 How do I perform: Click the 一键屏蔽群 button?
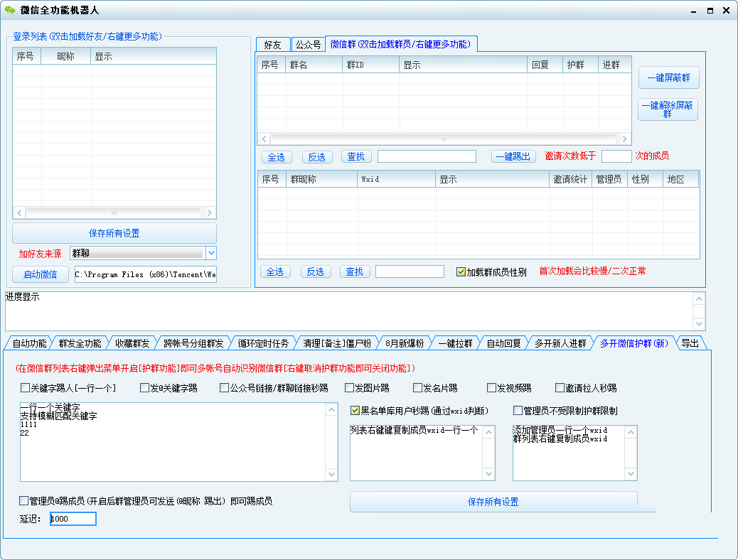point(669,77)
